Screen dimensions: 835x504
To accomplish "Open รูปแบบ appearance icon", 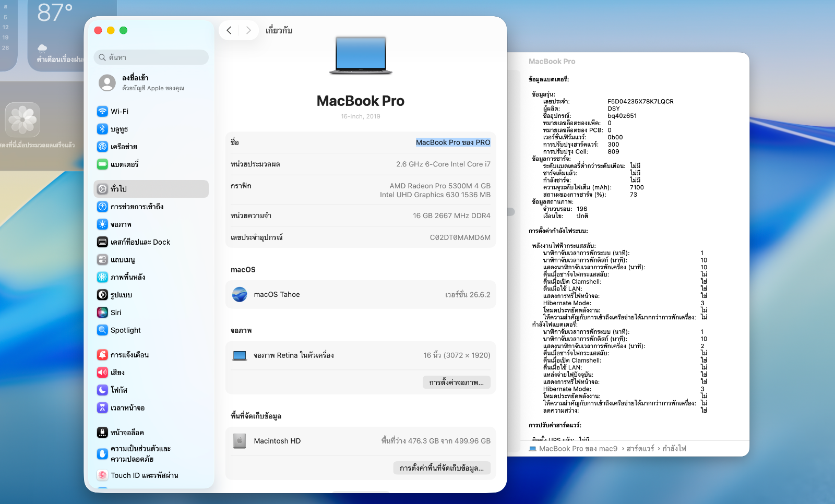I will (102, 295).
